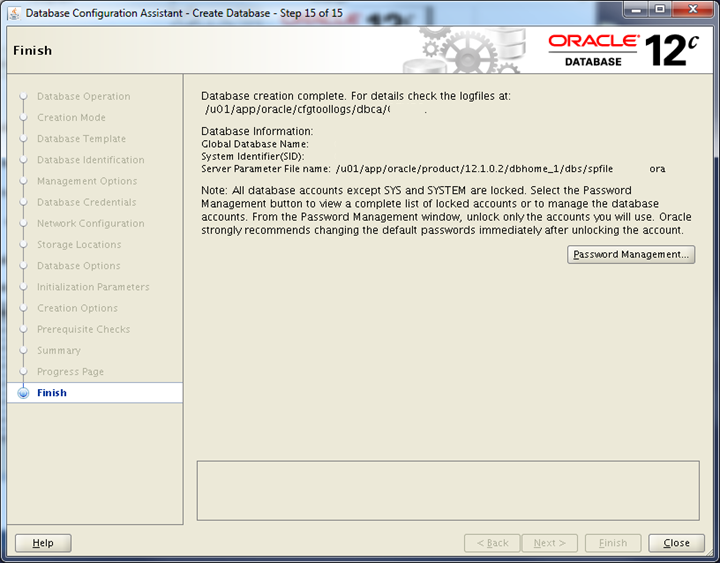Select the Prerequisite Checks step

point(84,329)
